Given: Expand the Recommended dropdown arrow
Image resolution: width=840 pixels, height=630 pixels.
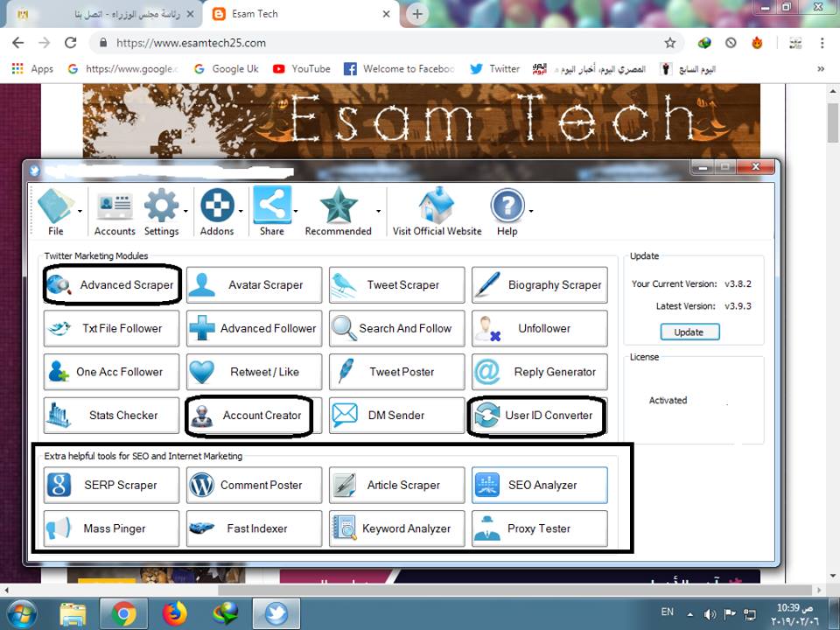Looking at the screenshot, I should click(x=378, y=211).
